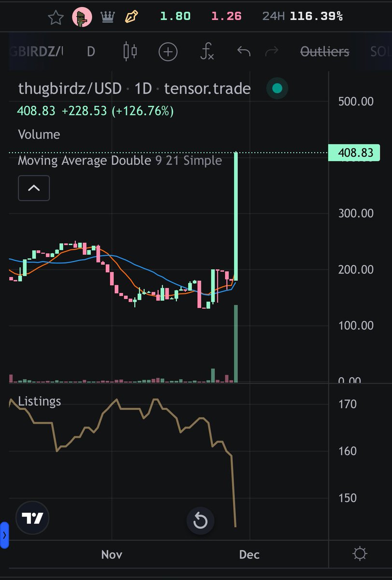
Task: Click the 300.00 price axis label
Action: [356, 213]
